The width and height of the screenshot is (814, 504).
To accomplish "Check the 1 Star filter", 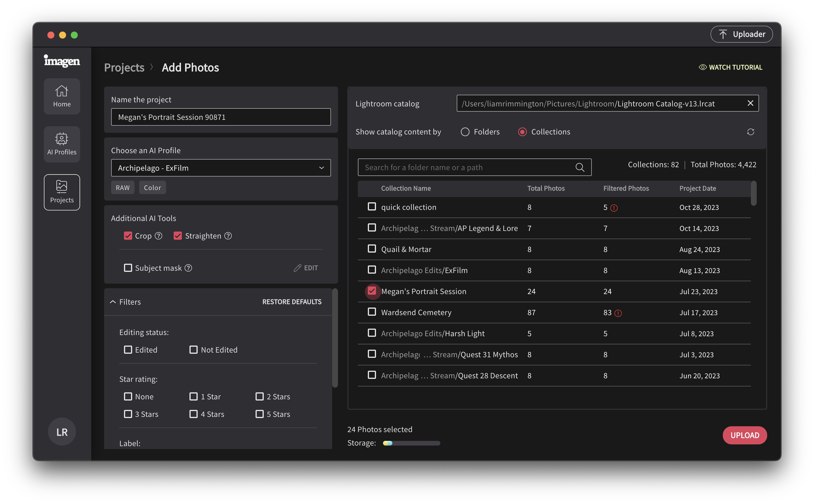I will 194,397.
